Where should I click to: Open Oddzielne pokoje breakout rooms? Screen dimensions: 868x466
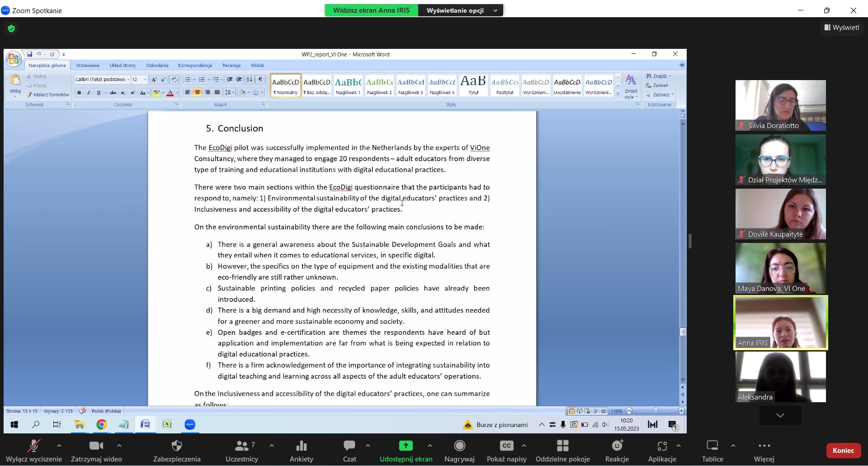click(x=563, y=451)
